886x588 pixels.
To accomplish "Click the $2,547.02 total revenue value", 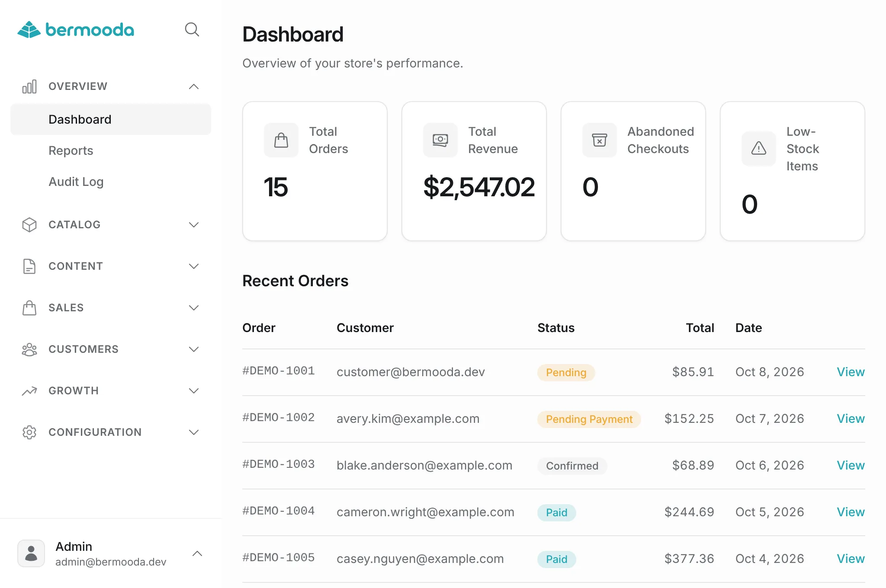I will pos(479,187).
